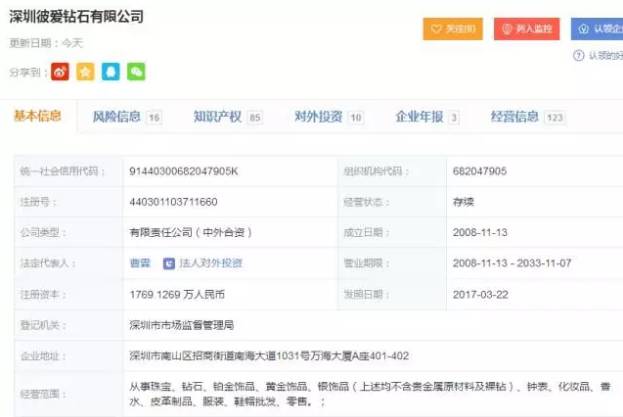Open the legal representative name link
This screenshot has height=417, width=623.
(x=140, y=264)
